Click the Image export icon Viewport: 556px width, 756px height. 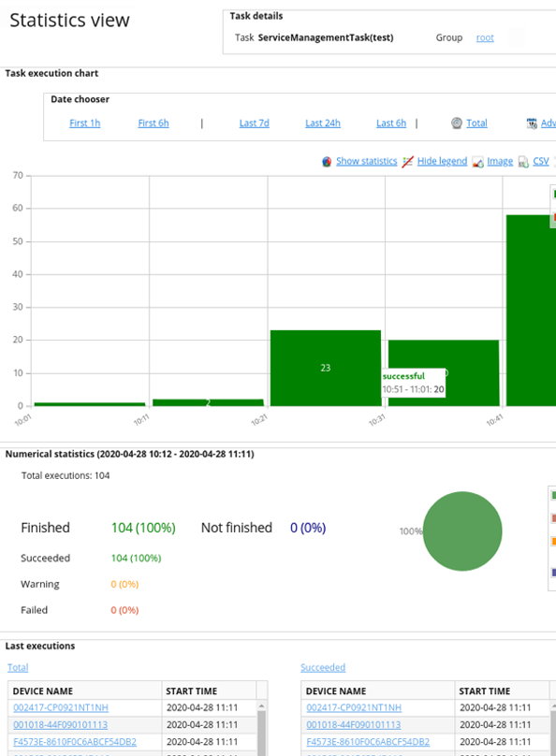478,162
